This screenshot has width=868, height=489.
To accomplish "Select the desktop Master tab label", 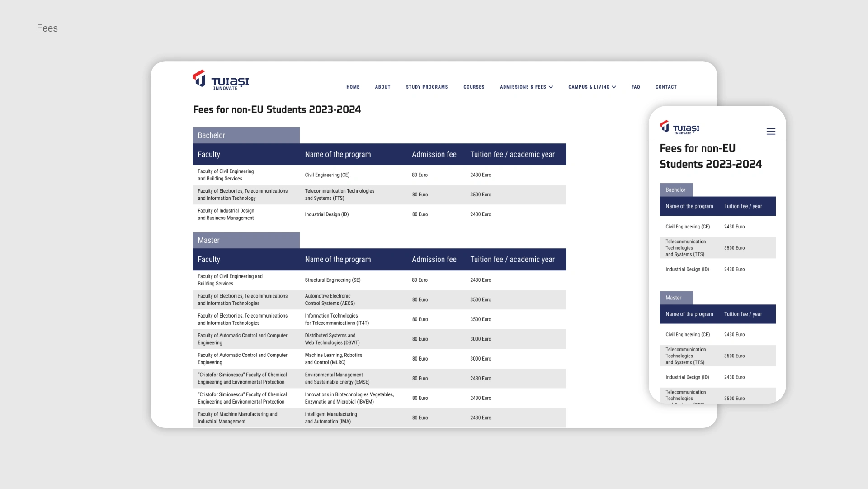I will (x=245, y=240).
